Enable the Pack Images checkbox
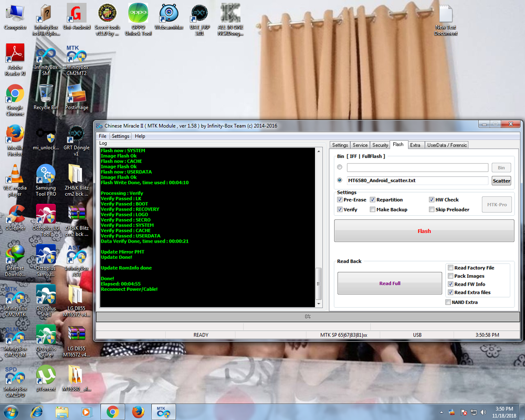This screenshot has height=420, width=525. click(x=466, y=276)
